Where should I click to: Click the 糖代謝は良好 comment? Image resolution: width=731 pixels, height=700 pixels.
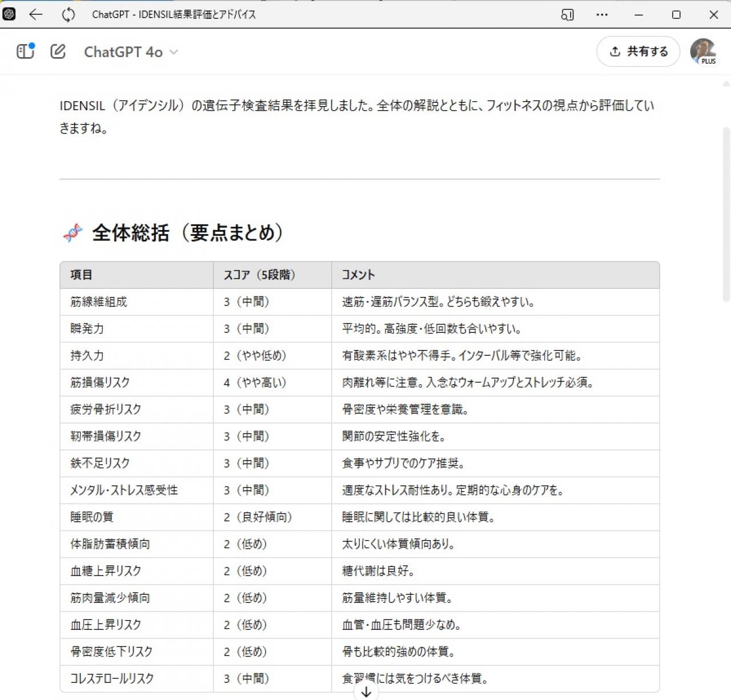tap(379, 570)
